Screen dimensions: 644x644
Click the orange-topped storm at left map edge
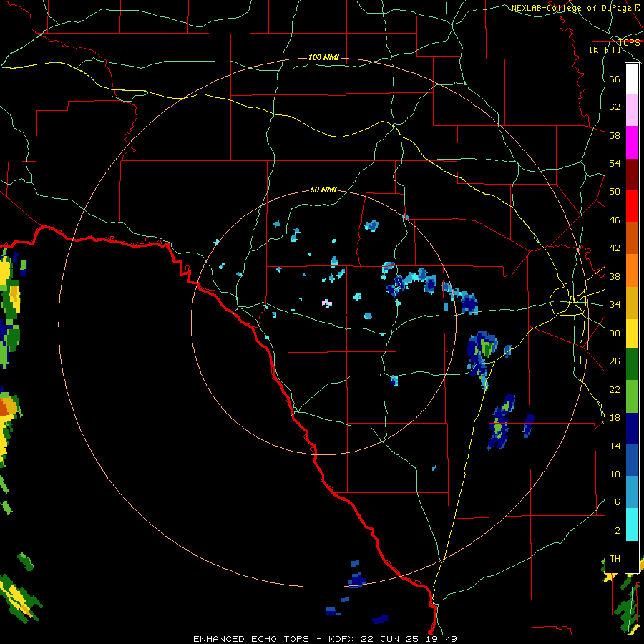[8, 406]
